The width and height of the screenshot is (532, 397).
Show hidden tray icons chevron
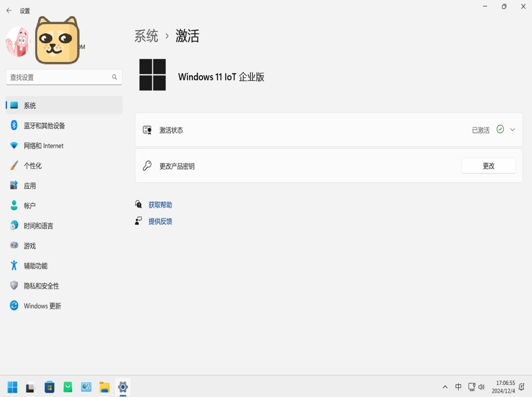click(x=445, y=387)
